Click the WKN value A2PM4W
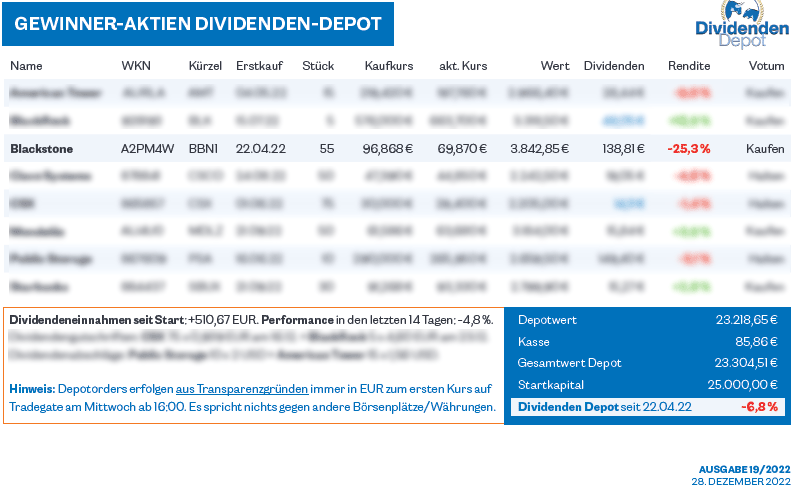Screen dimensions: 793x487 coord(148,149)
